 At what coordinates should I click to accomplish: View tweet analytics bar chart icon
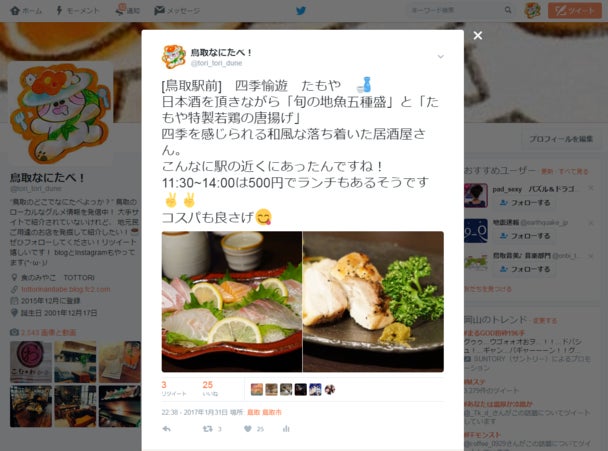point(286,429)
